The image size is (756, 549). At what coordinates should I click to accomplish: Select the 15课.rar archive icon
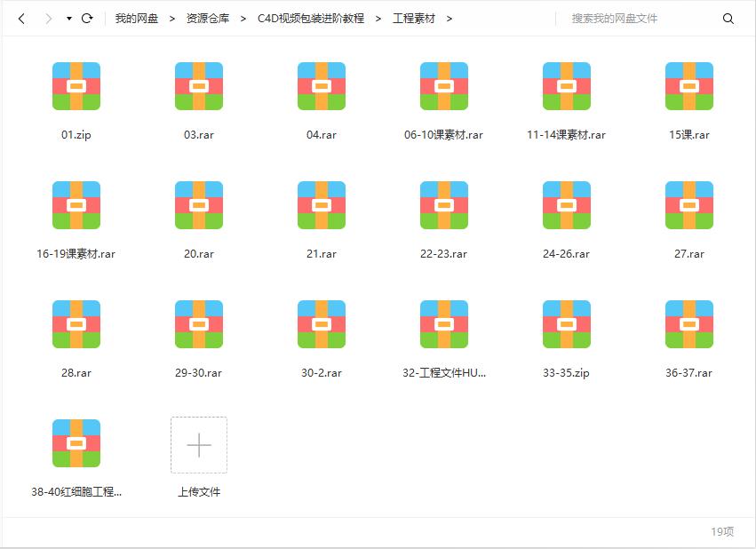[x=689, y=86]
